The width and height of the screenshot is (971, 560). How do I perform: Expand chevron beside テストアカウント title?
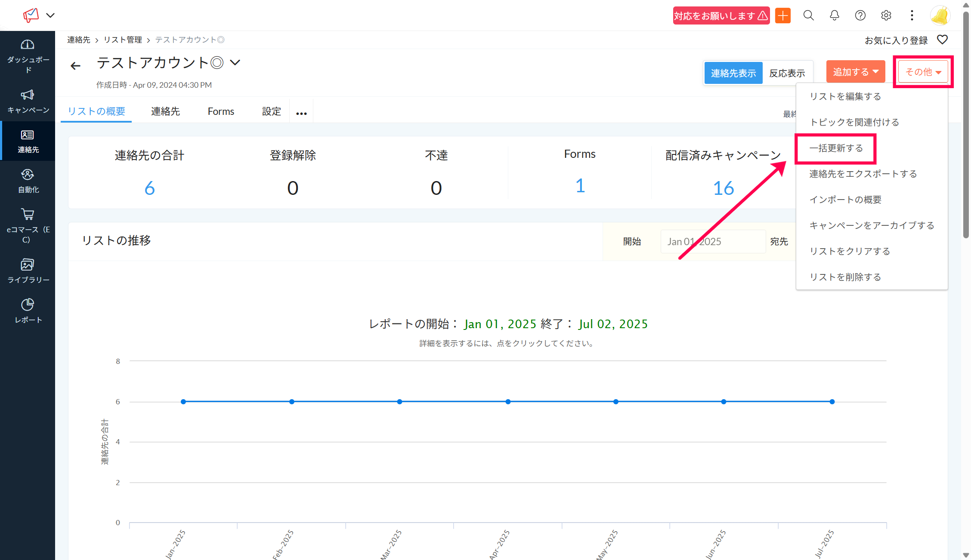[x=235, y=63]
